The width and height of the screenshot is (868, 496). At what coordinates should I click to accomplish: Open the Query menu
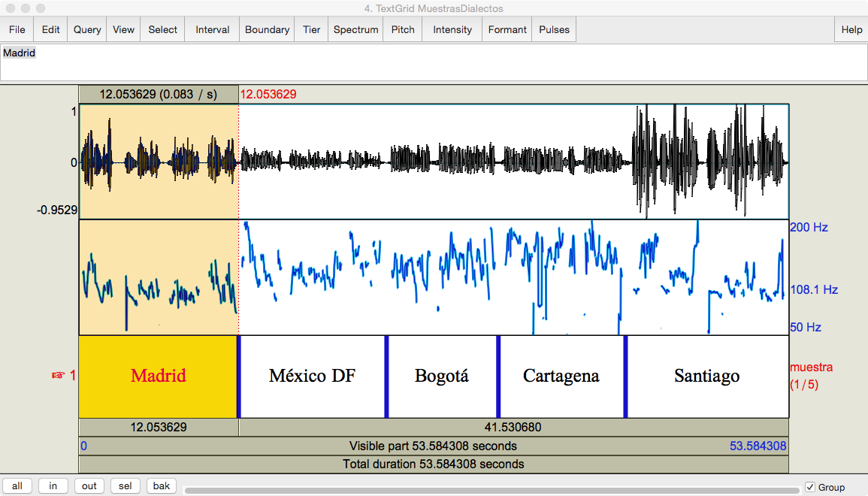(x=86, y=29)
